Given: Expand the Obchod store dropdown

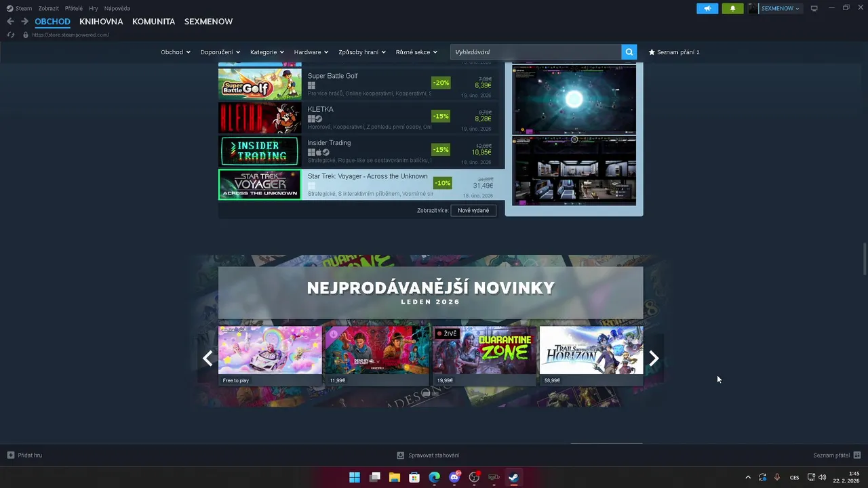Looking at the screenshot, I should [176, 52].
